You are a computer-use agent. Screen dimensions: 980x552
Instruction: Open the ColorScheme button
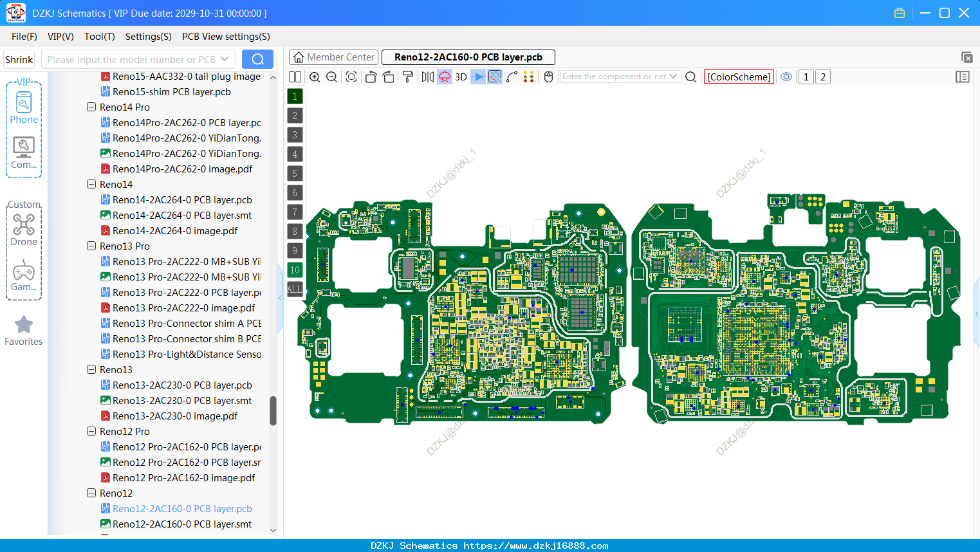pyautogui.click(x=739, y=77)
